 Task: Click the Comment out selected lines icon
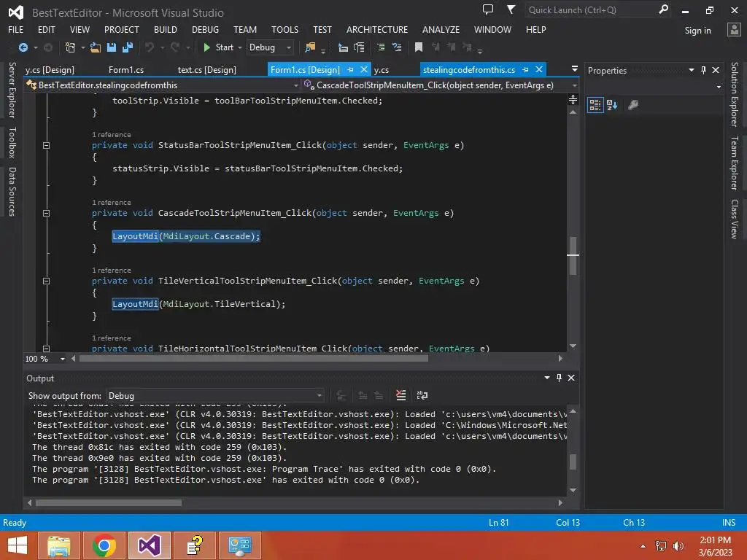(x=381, y=47)
